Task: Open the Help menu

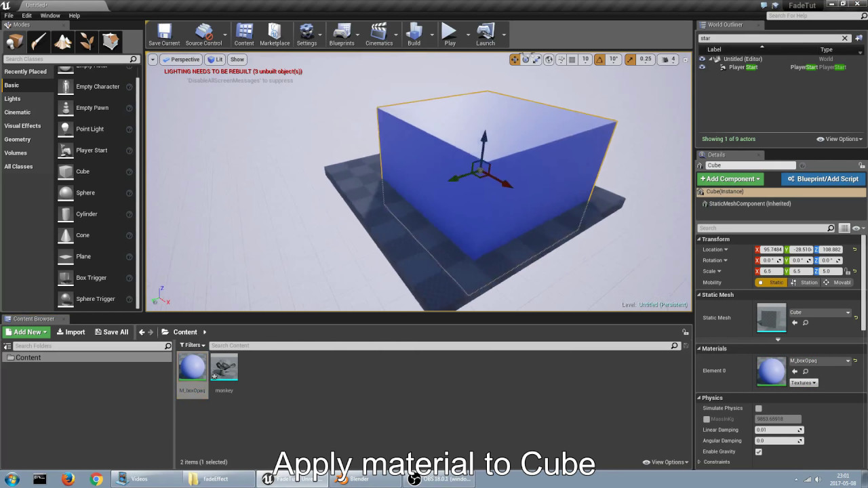Action: tap(75, 16)
